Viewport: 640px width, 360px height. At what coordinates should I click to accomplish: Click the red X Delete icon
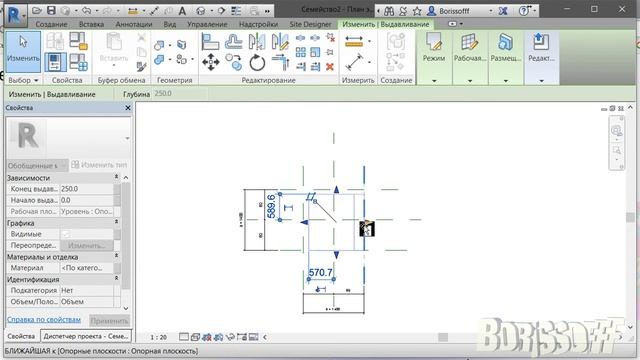[330, 66]
